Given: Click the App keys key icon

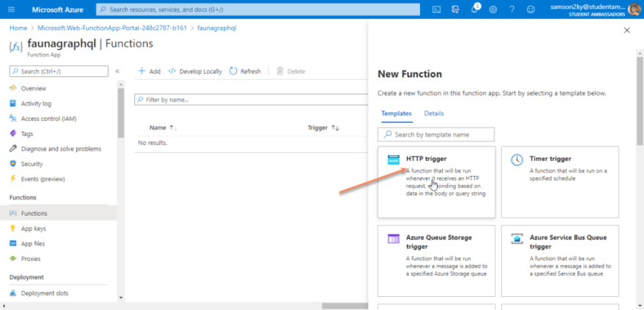Looking at the screenshot, I should [x=12, y=228].
